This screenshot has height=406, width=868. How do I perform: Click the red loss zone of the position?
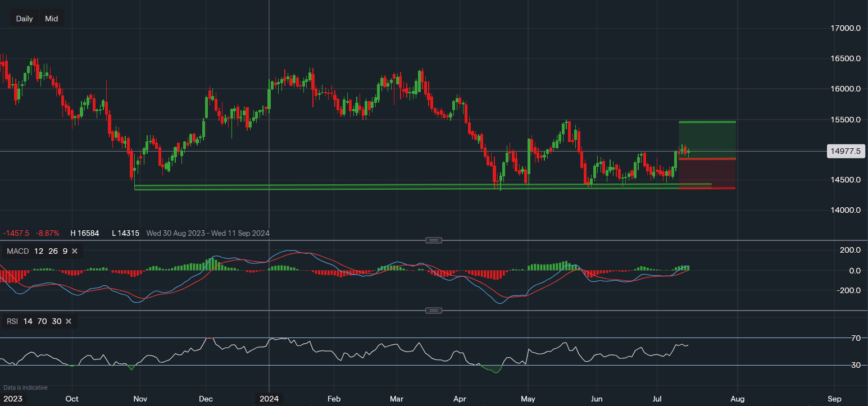coord(707,173)
